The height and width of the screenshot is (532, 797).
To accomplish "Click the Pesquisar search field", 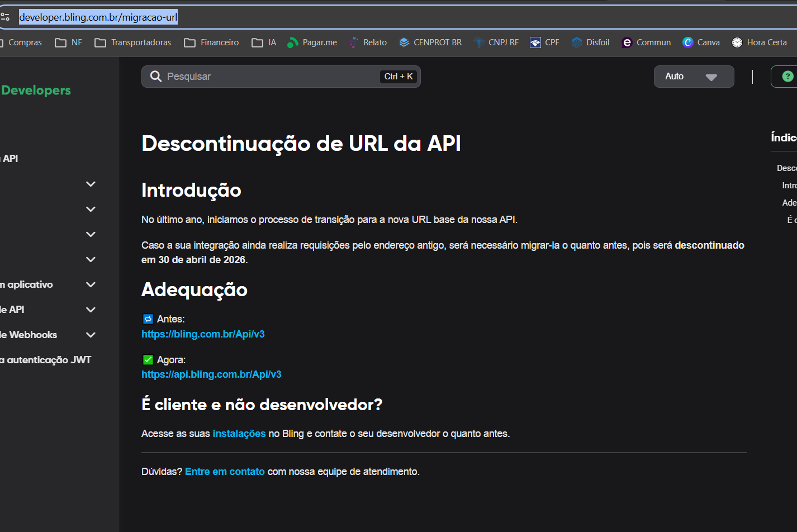I will pos(268,77).
